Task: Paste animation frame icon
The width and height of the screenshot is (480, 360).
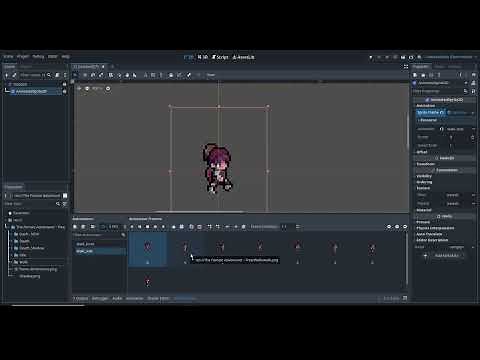Action: click(199, 227)
